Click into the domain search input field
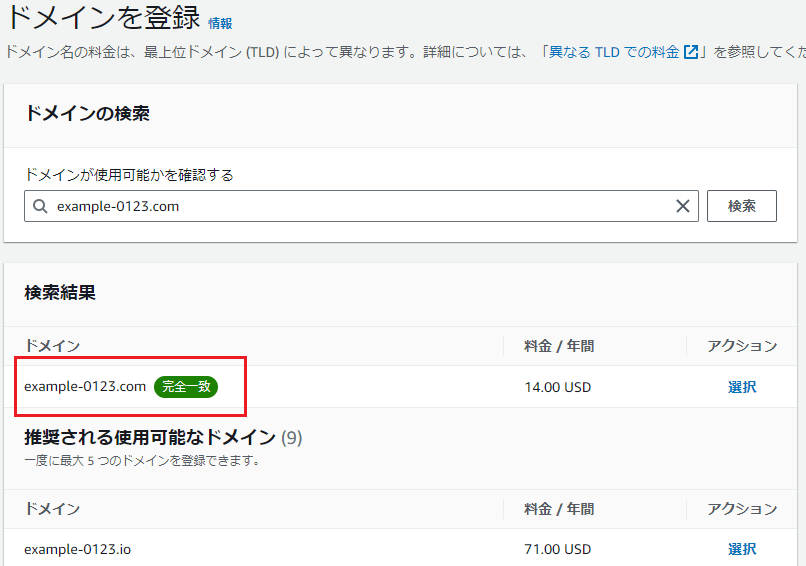806x566 pixels. coord(361,206)
